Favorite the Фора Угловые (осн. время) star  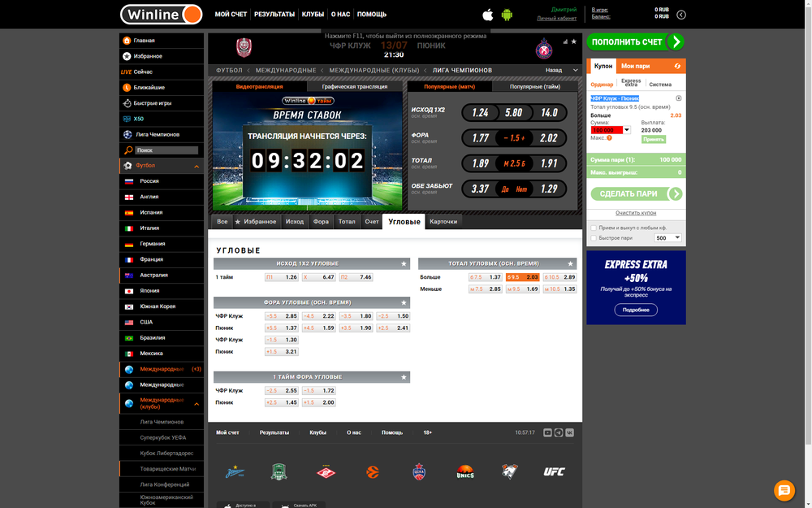pos(404,302)
